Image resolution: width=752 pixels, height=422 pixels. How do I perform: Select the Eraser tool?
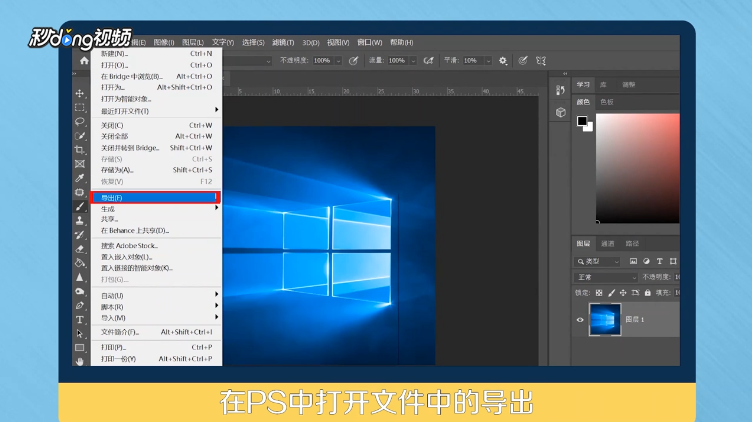tap(80, 249)
